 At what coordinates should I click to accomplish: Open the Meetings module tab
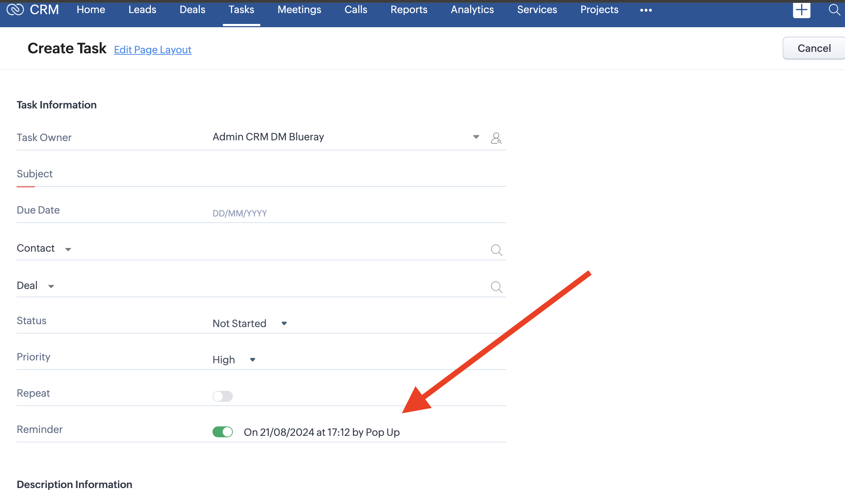pos(299,10)
